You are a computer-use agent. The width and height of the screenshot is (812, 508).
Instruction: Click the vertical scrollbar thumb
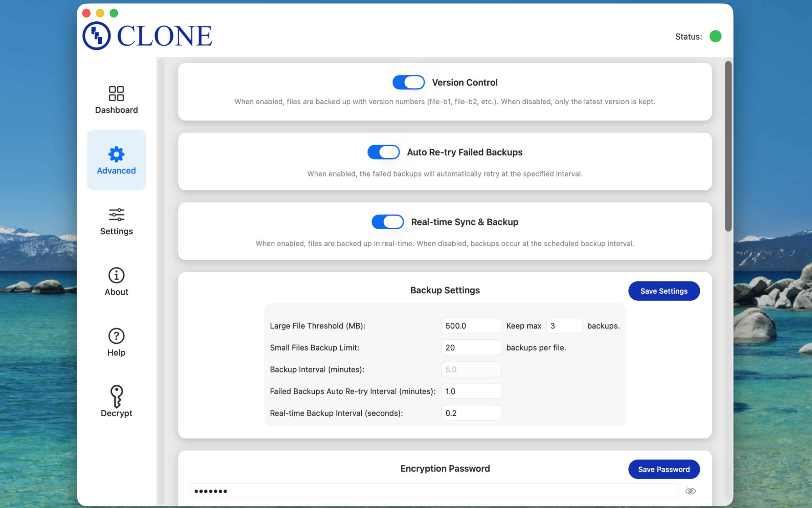(728, 146)
